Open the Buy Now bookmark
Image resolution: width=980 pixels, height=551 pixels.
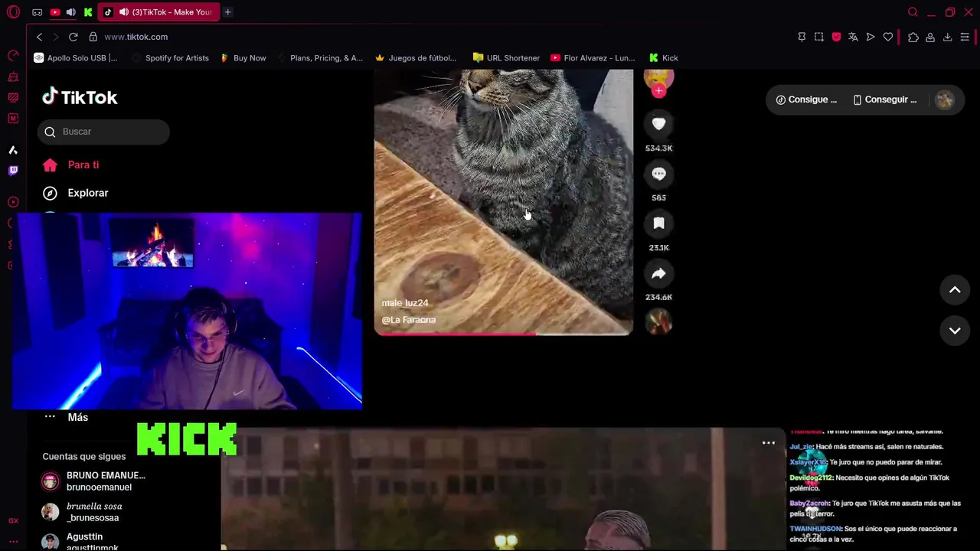point(243,58)
